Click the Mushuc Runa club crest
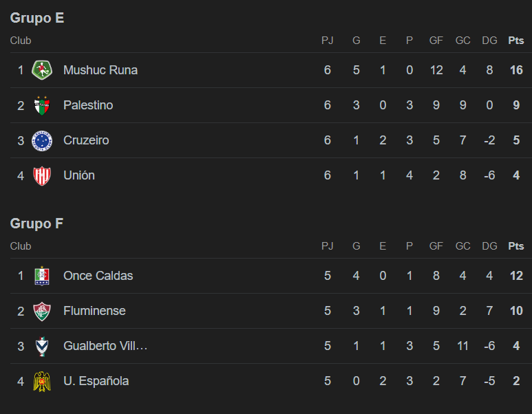 click(x=42, y=70)
